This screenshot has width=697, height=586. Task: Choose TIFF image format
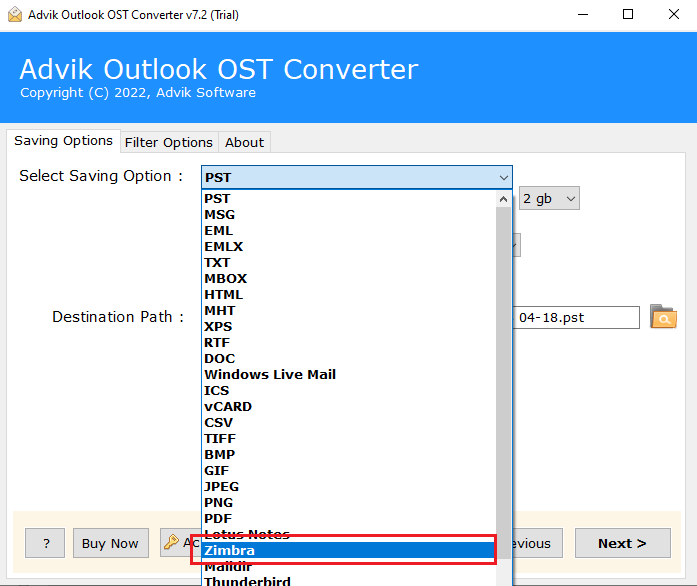coord(348,438)
